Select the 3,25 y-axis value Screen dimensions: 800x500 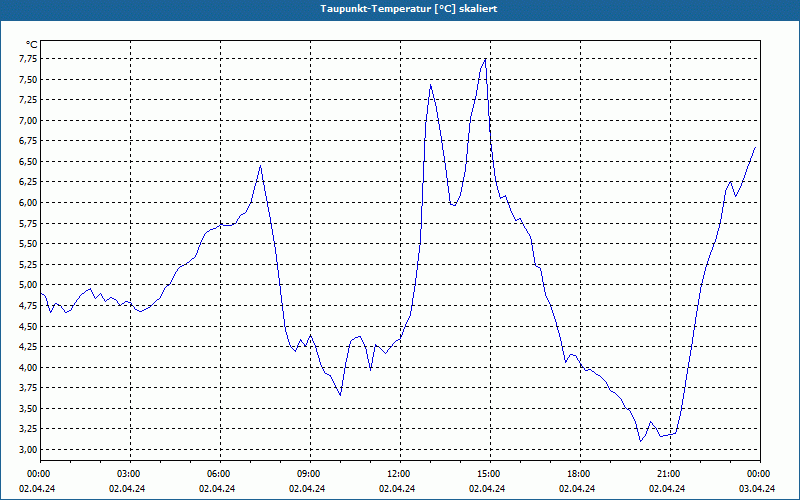click(x=28, y=429)
